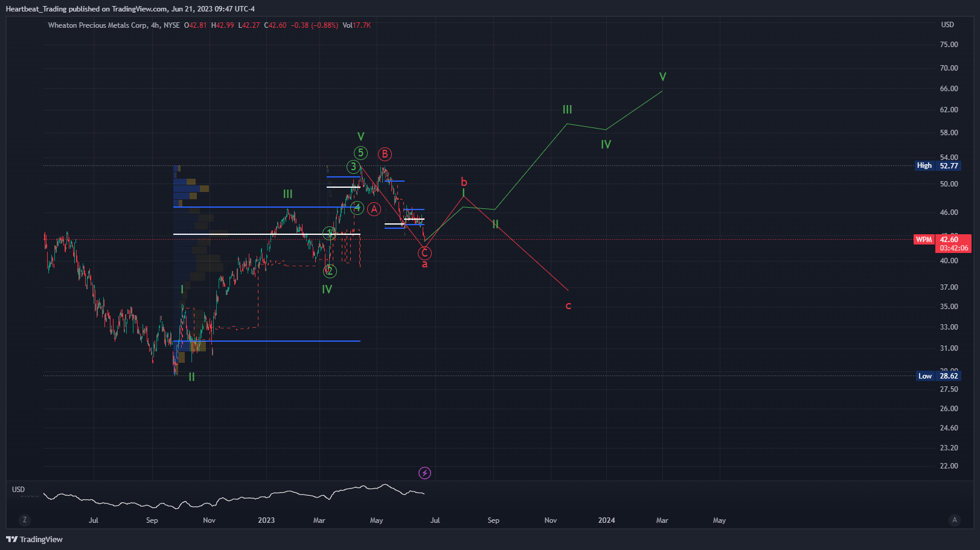Select the green circled 2 wave label
This screenshot has height=550, width=980.
(x=330, y=271)
